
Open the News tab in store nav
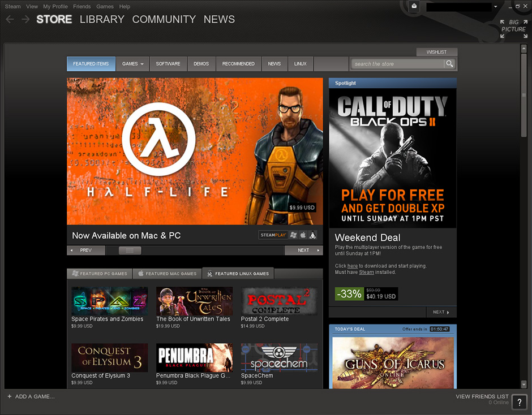click(274, 64)
